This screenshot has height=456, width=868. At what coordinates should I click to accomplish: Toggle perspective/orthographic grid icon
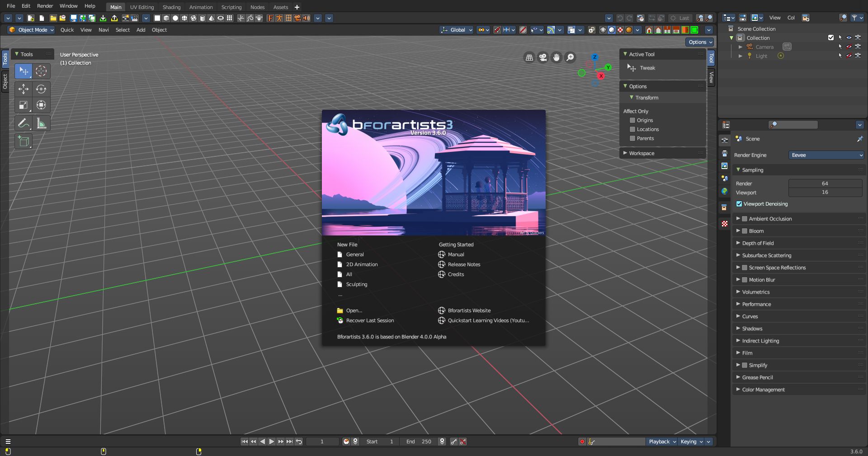coord(529,57)
